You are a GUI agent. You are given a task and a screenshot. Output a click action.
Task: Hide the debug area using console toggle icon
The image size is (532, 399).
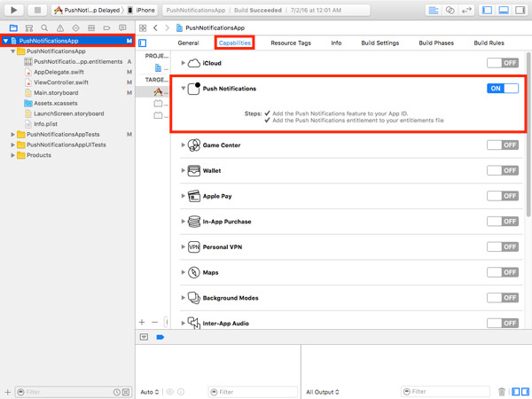(145, 337)
